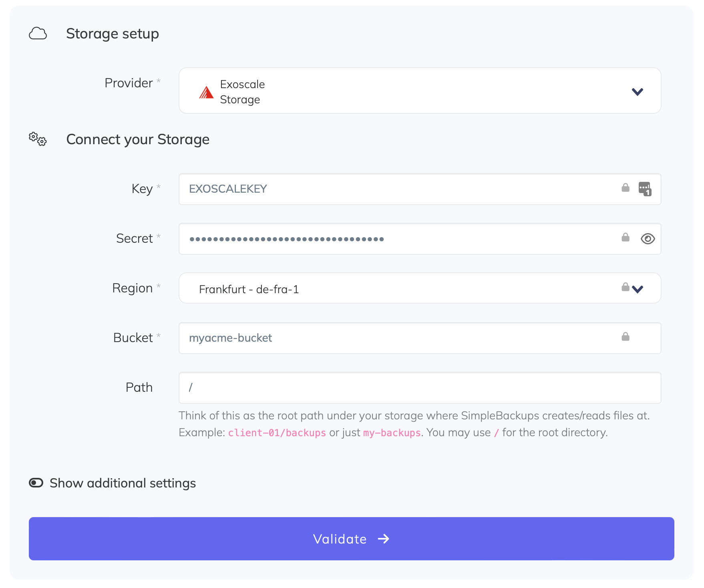Screen dimensions: 704x588
Task: Click the lock icon on the Bucket field
Action: [x=625, y=336]
